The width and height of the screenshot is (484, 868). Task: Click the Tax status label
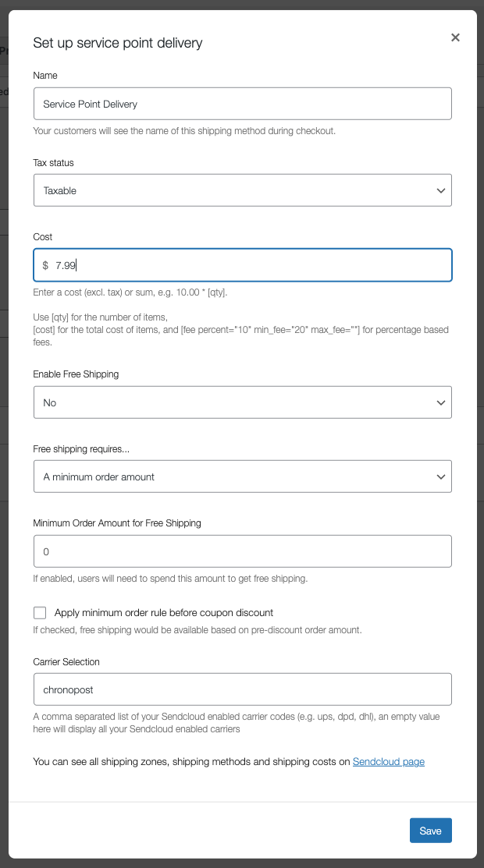tap(53, 163)
